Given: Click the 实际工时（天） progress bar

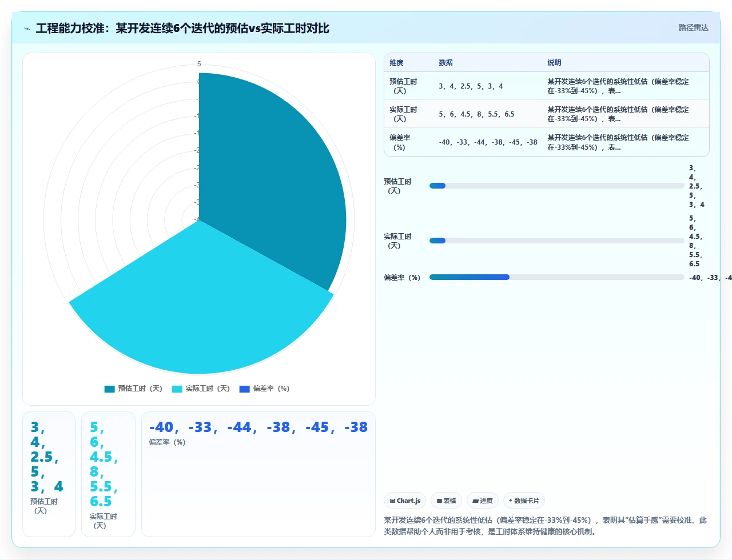Looking at the screenshot, I should point(556,241).
